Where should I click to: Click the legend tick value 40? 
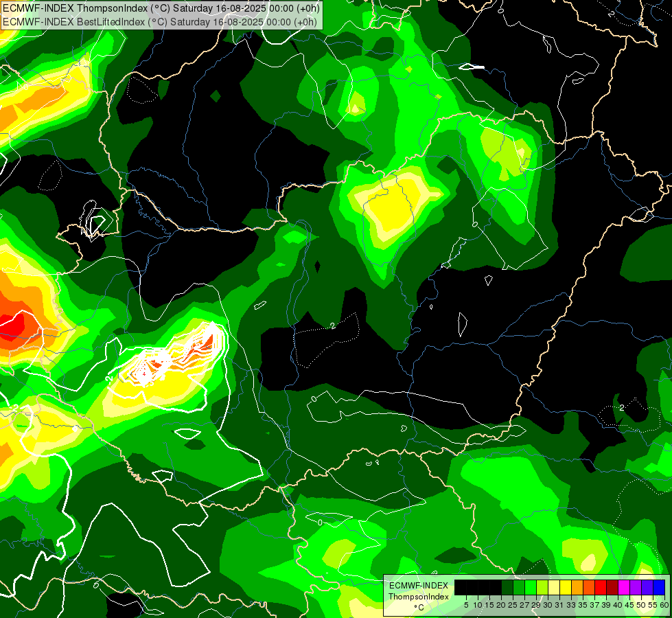click(x=618, y=605)
